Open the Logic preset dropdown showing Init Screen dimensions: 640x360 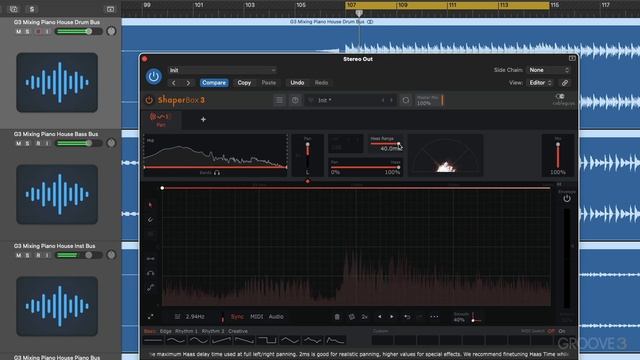(x=222, y=70)
